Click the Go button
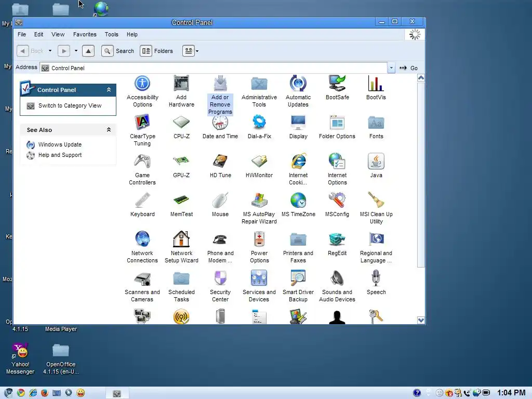 (x=408, y=68)
